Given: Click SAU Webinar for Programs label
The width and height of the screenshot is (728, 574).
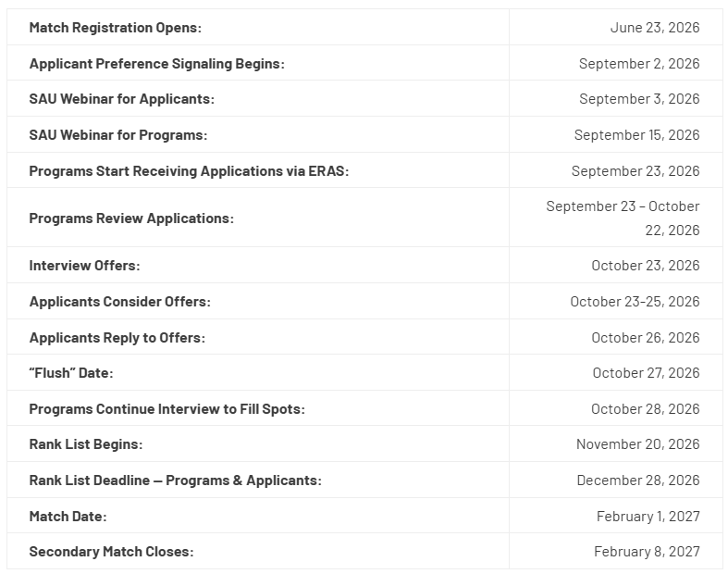Looking at the screenshot, I should [x=117, y=135].
